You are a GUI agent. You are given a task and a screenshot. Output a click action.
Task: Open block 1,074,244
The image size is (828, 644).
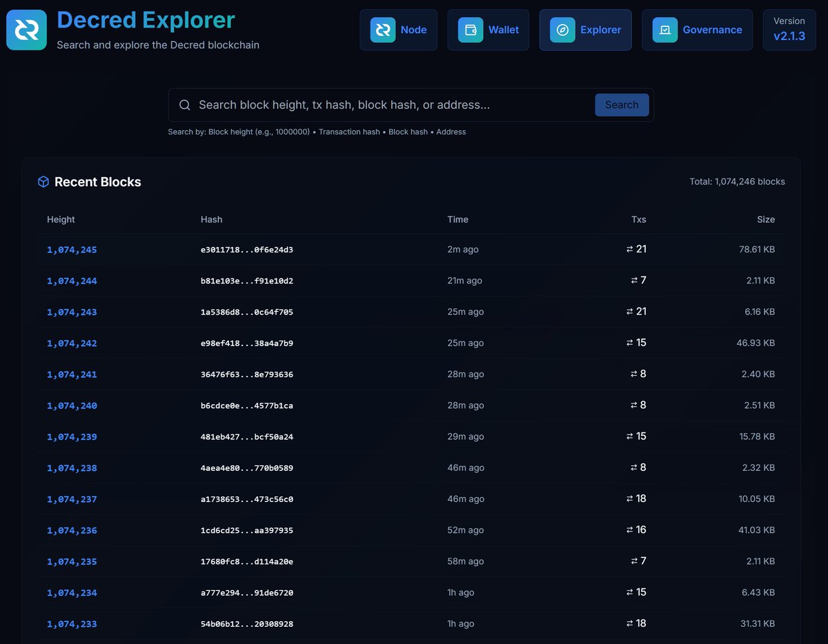[72, 281]
